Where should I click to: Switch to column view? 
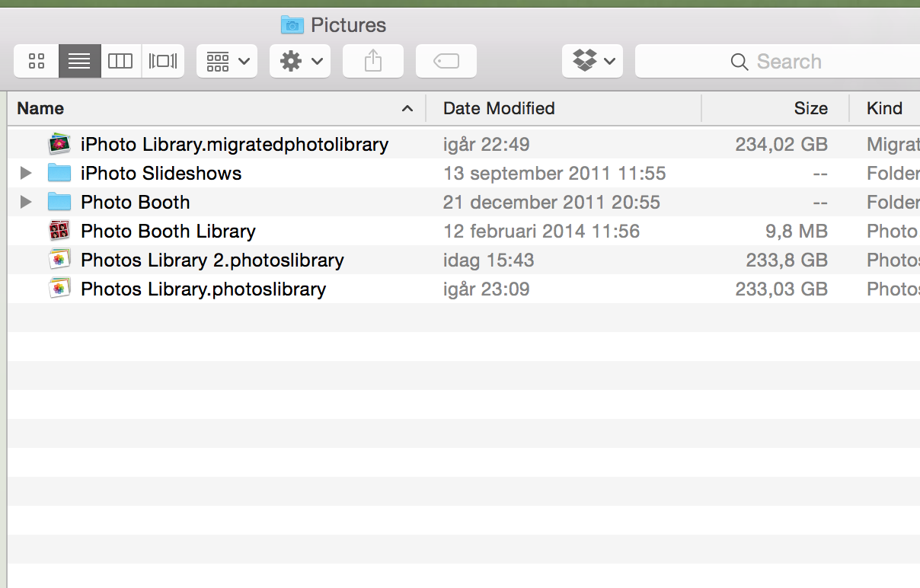pyautogui.click(x=120, y=61)
